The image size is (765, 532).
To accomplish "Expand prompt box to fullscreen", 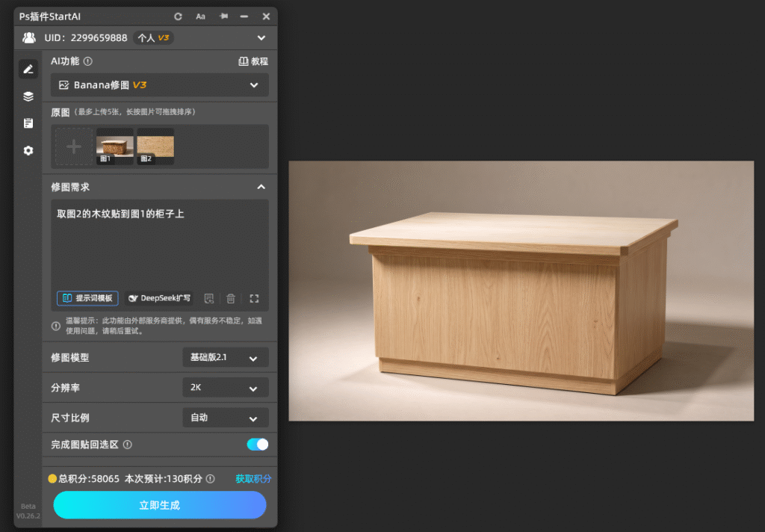I will 254,298.
